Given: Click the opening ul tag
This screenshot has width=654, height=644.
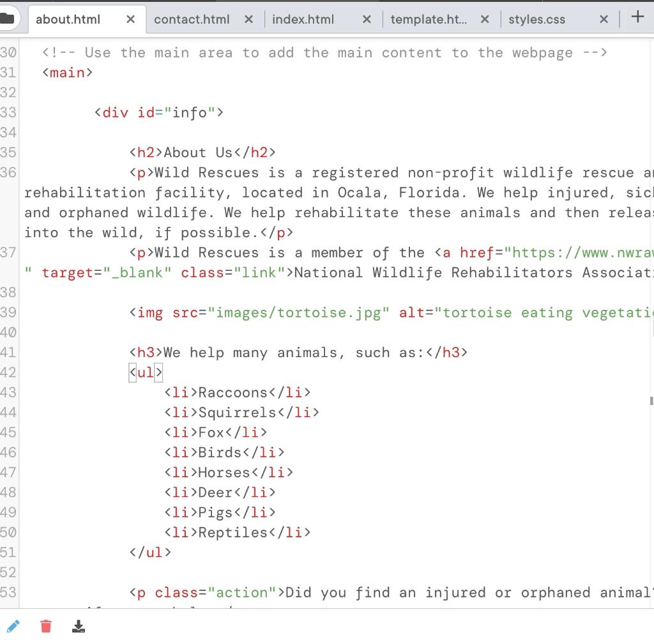Looking at the screenshot, I should pyautogui.click(x=146, y=372).
